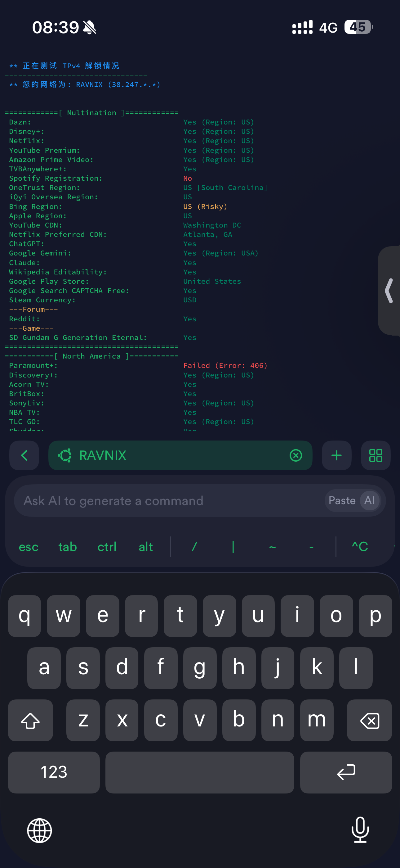Image resolution: width=400 pixels, height=868 pixels.
Task: Focus the Ask AI command field
Action: (x=168, y=501)
